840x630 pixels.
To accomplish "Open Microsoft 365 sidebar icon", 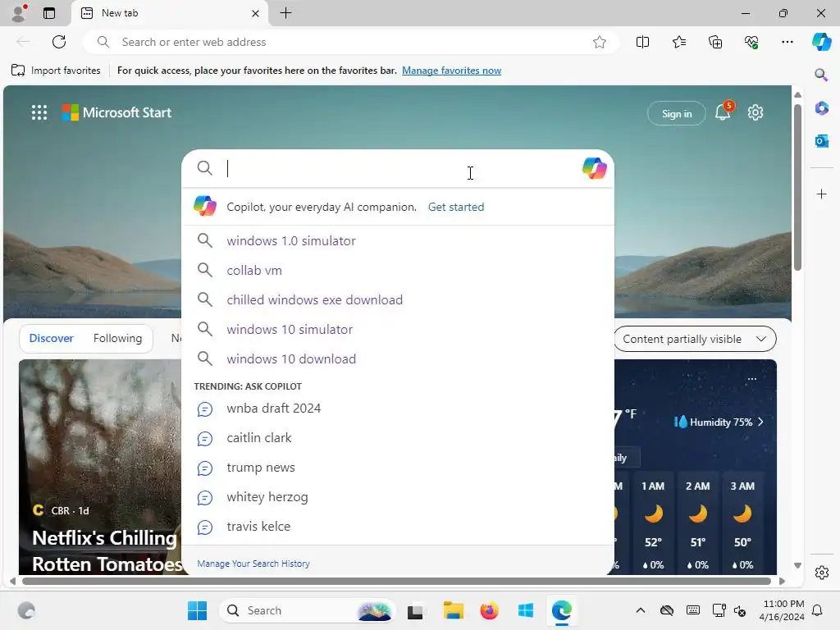I will click(821, 107).
